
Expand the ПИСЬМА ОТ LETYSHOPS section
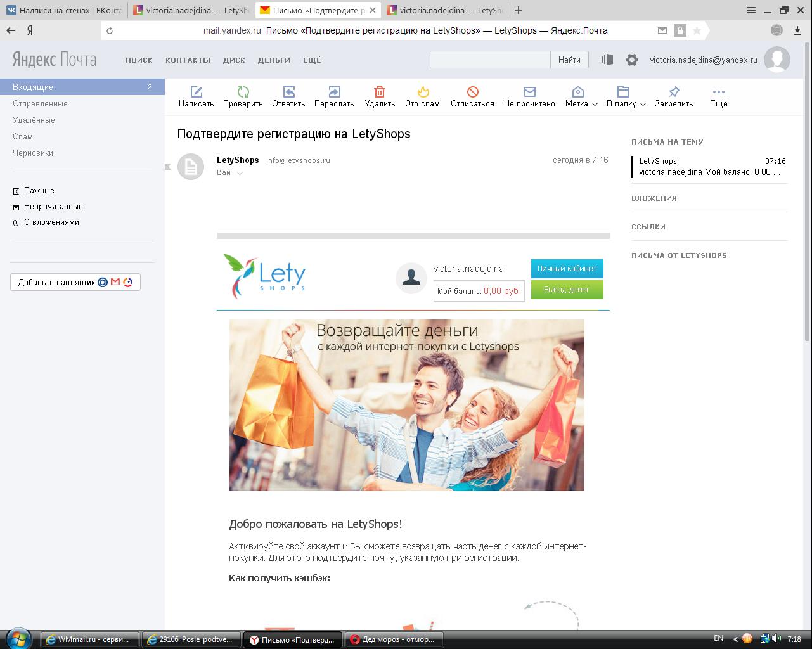(x=679, y=255)
